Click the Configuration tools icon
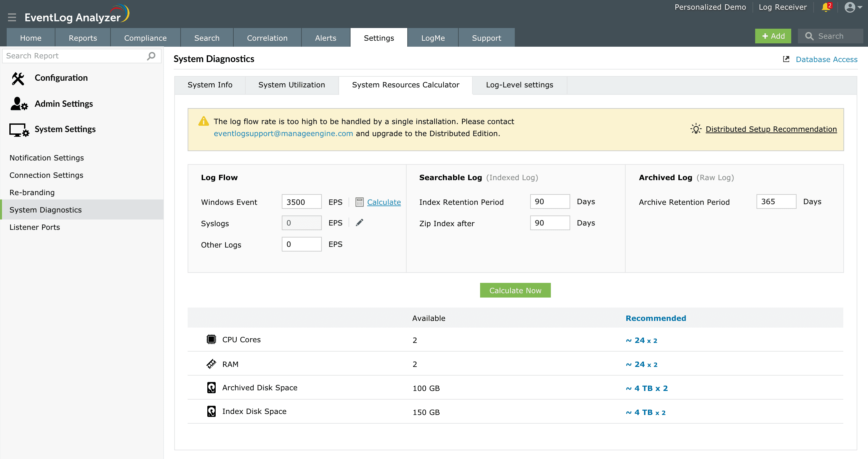868x459 pixels. tap(18, 78)
